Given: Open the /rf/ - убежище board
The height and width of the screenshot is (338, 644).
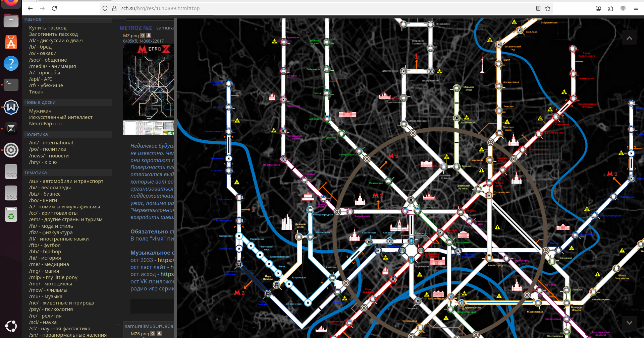Looking at the screenshot, I should [46, 85].
